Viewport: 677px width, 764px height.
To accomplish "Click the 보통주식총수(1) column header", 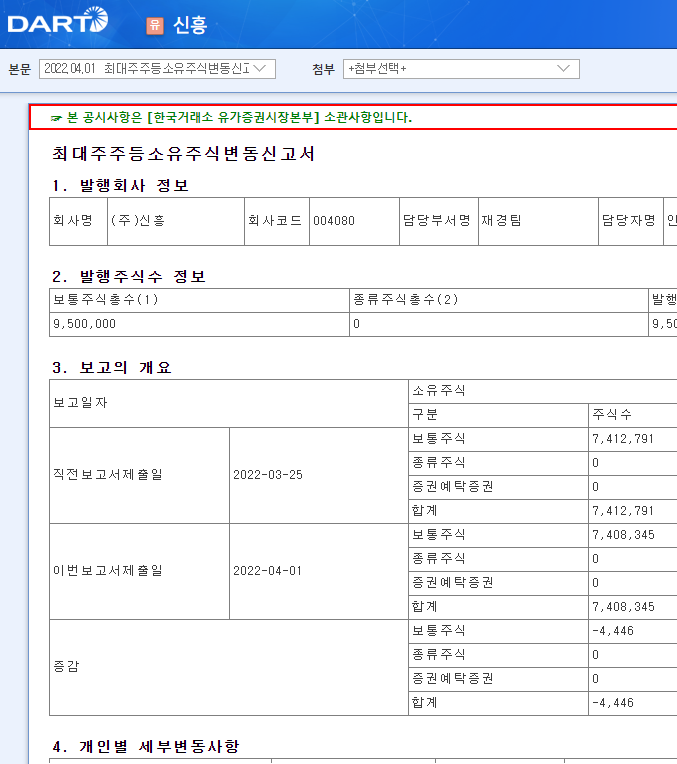I will [x=199, y=300].
